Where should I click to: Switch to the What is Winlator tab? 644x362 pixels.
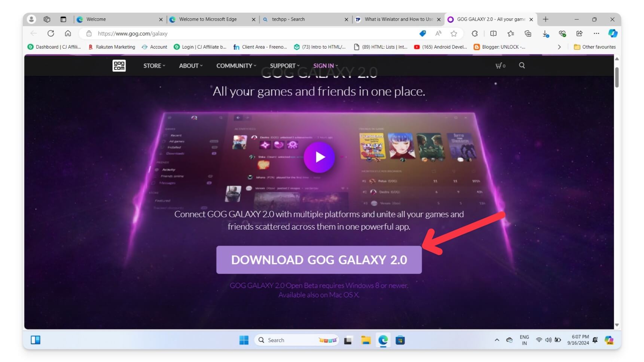(x=397, y=19)
